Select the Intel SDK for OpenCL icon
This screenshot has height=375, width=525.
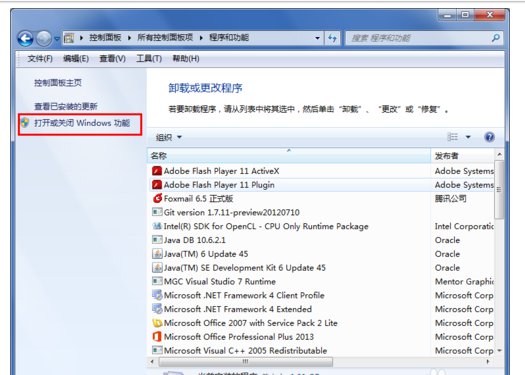157,226
